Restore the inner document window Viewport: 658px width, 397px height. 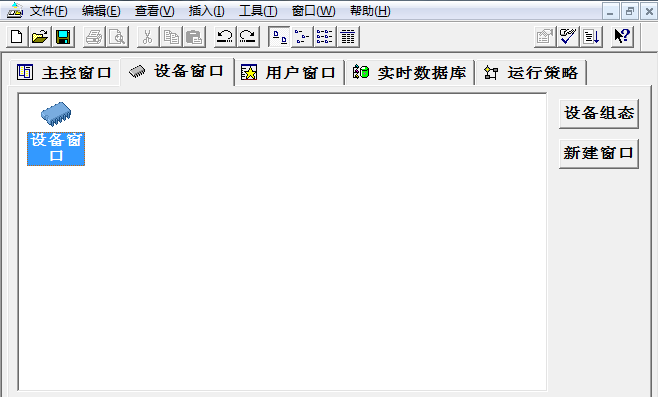[630, 11]
